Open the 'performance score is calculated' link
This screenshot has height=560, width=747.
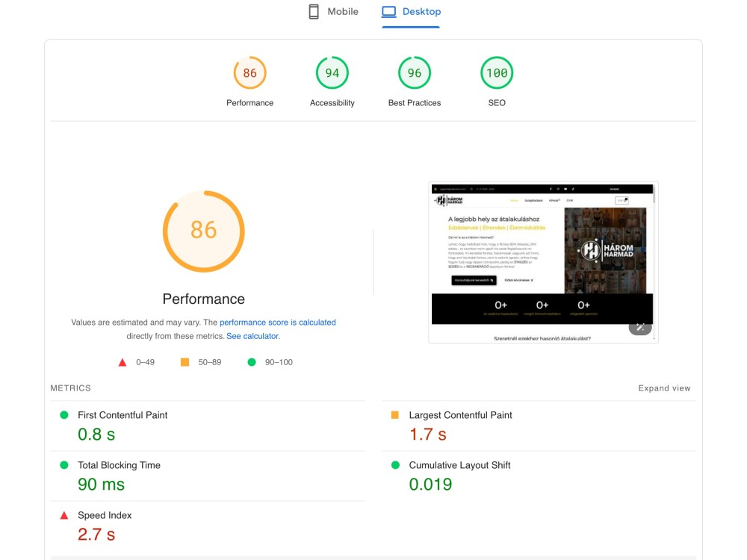pos(278,323)
